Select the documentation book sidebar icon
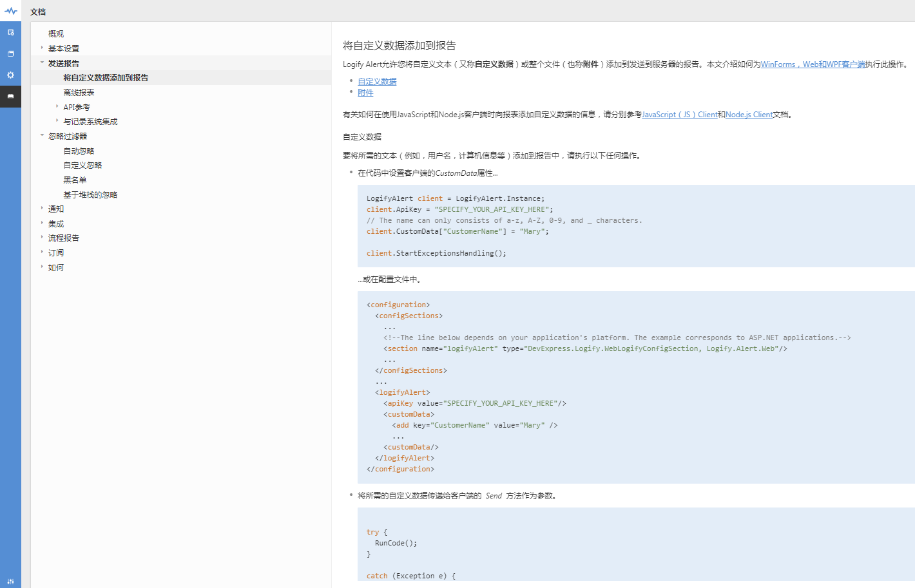This screenshot has width=915, height=588. click(x=10, y=97)
